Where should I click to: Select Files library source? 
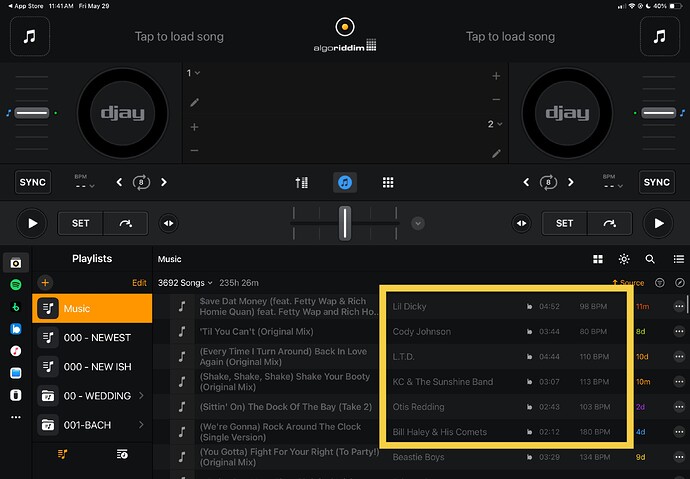(16, 373)
